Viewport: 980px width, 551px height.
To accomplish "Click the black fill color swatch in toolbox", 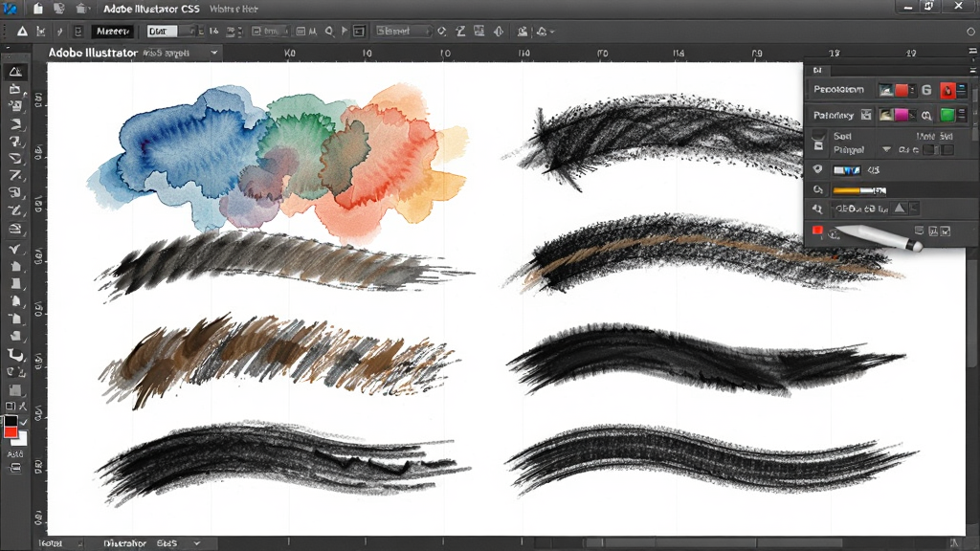I will [11, 421].
